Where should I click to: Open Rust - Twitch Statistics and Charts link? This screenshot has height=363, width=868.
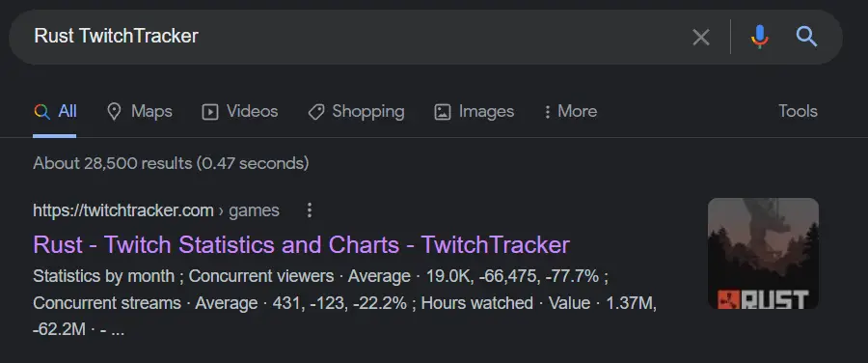point(301,245)
